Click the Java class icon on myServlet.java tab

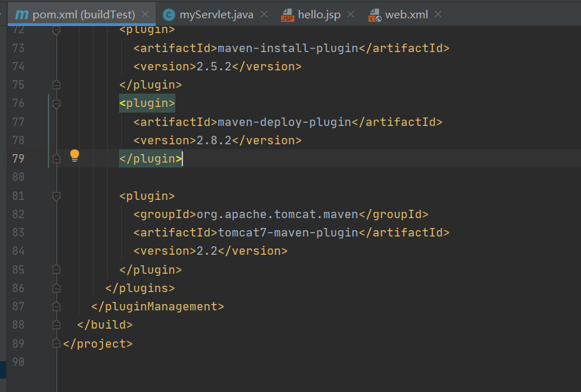point(169,15)
